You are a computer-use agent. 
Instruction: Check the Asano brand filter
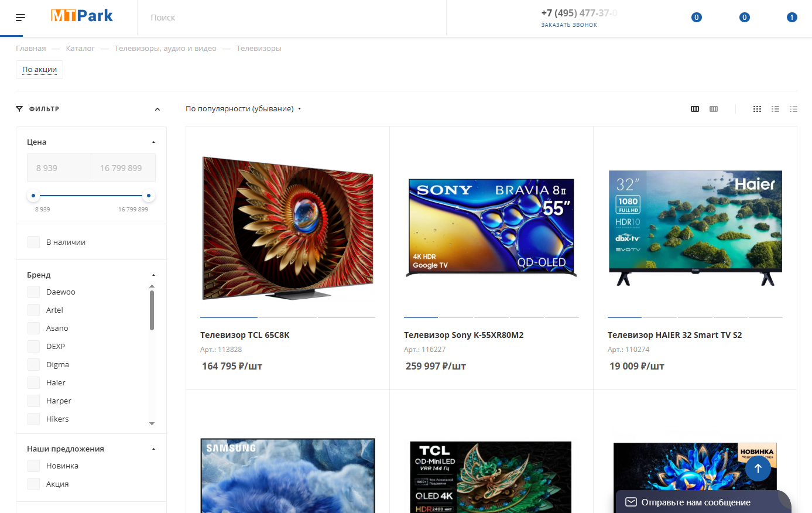click(x=34, y=328)
